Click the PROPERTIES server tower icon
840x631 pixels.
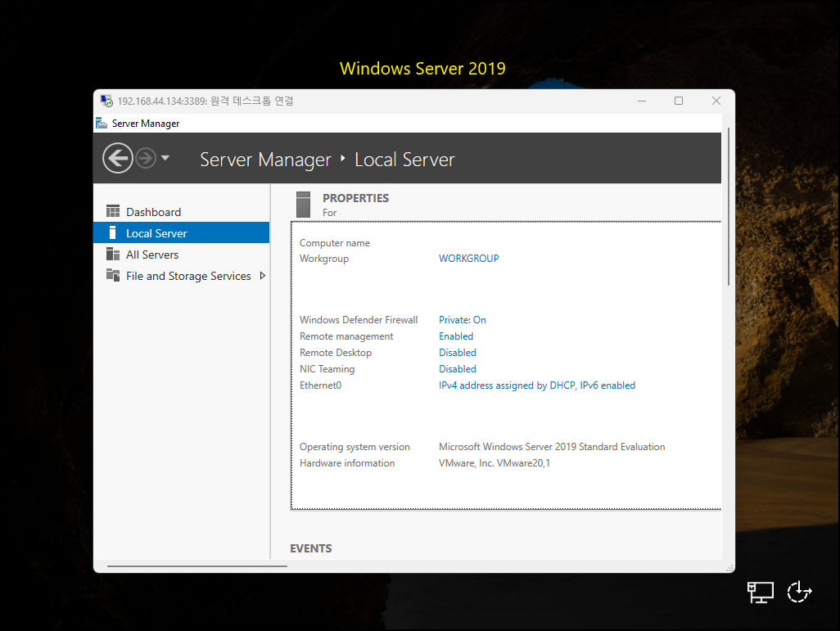point(303,205)
